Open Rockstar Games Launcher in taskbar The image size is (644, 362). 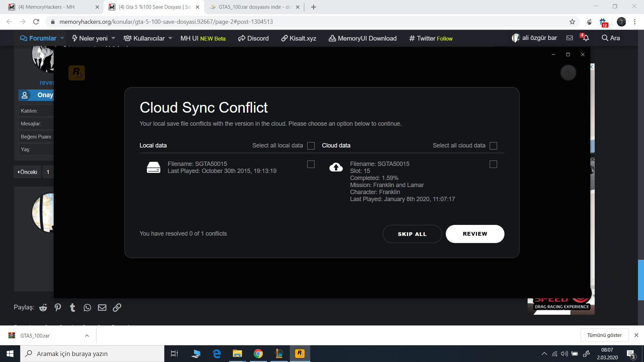point(300,354)
